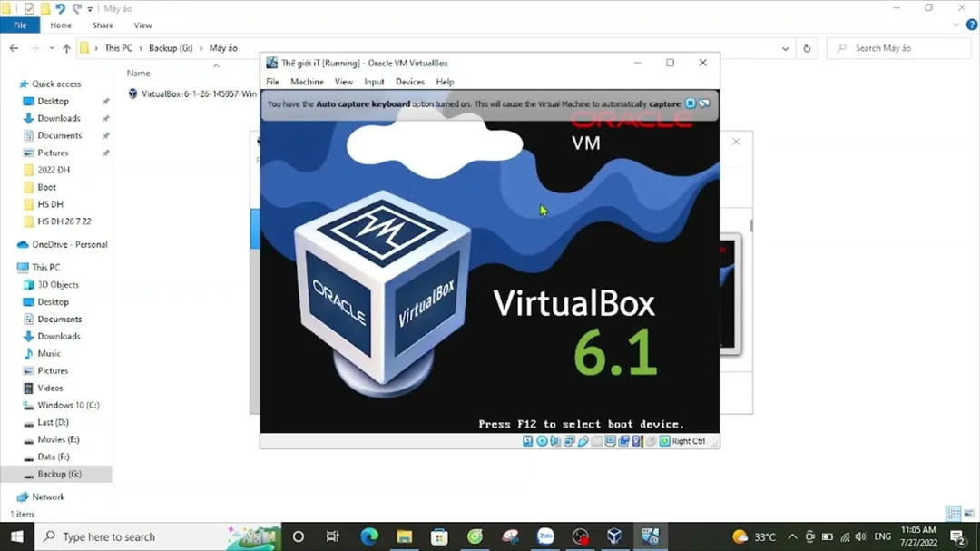Switch to details view layout icon
980x551 pixels.
point(953,514)
